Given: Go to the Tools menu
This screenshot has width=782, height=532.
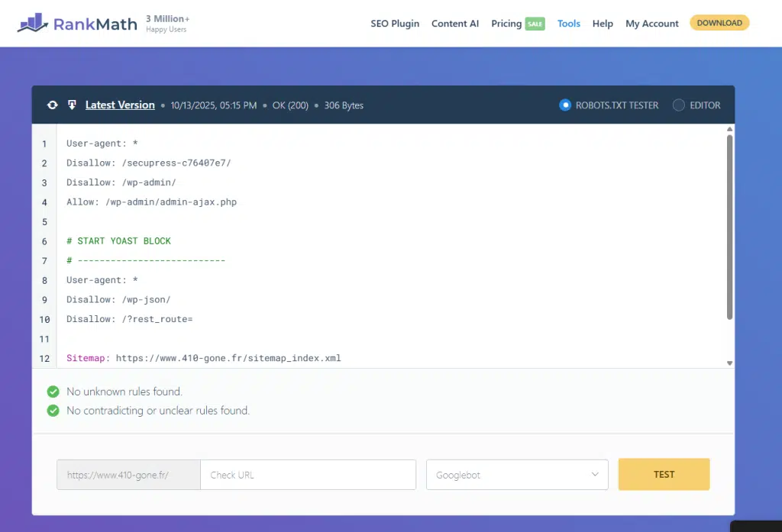Looking at the screenshot, I should (568, 24).
